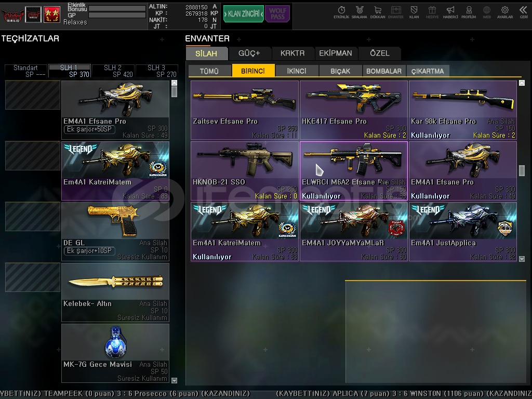Select the TÜMÜ weapon filter

click(x=209, y=71)
